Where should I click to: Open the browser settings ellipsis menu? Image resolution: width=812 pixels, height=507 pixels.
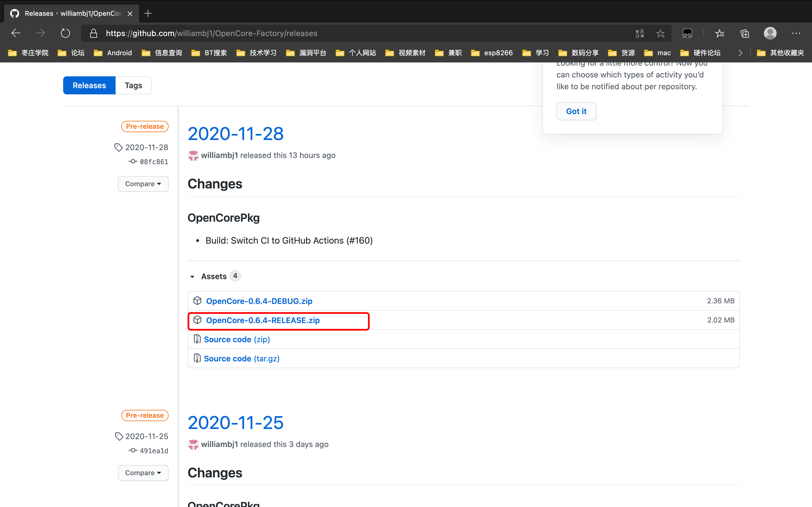796,33
